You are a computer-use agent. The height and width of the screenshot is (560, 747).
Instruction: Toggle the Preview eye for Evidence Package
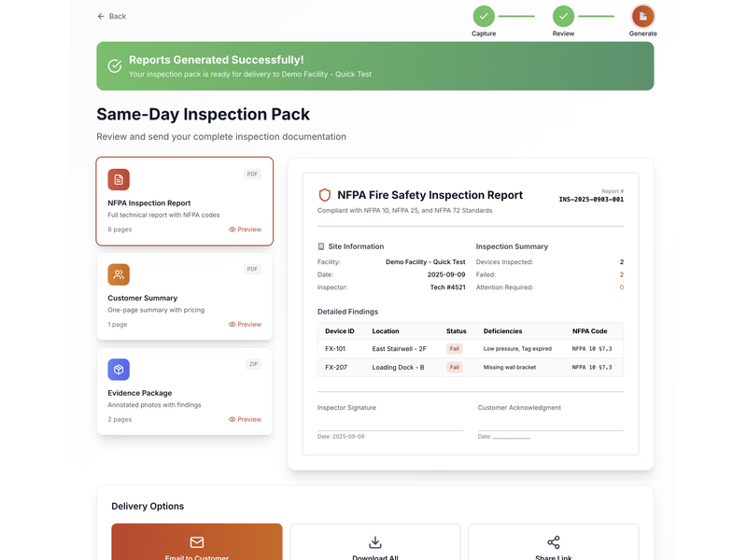pyautogui.click(x=233, y=419)
